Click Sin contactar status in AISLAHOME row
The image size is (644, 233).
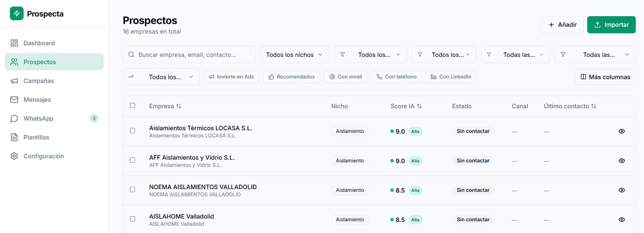point(473,220)
